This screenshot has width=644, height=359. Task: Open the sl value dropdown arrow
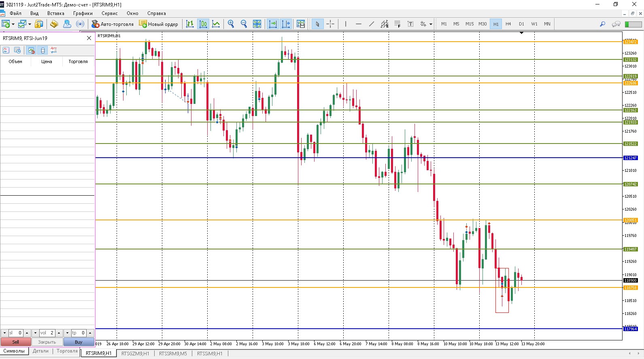pos(4,333)
